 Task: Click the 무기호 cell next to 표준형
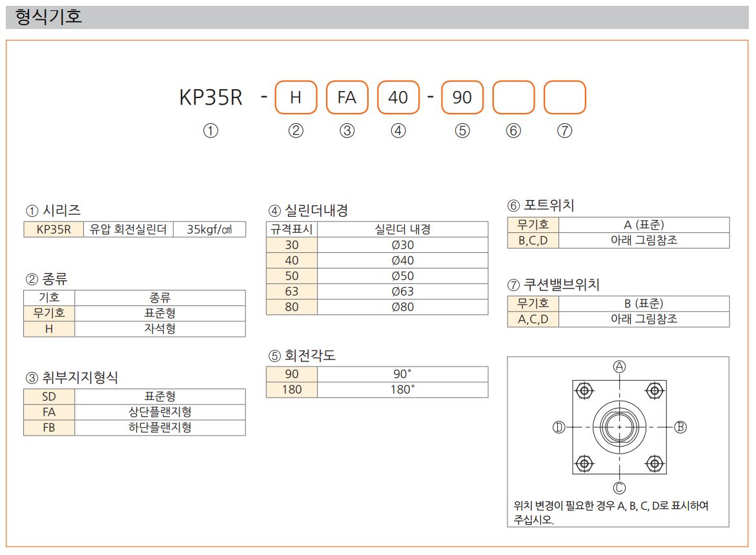coord(49,313)
